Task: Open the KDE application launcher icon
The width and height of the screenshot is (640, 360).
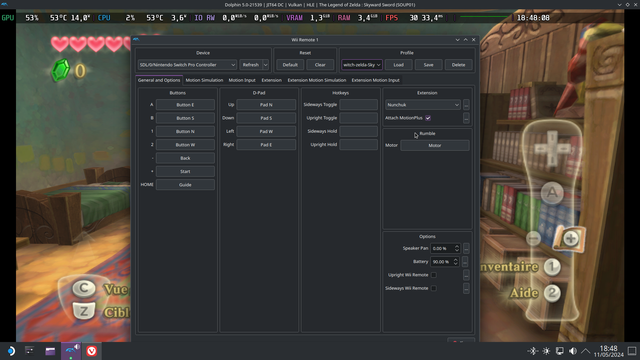Action: (11, 351)
